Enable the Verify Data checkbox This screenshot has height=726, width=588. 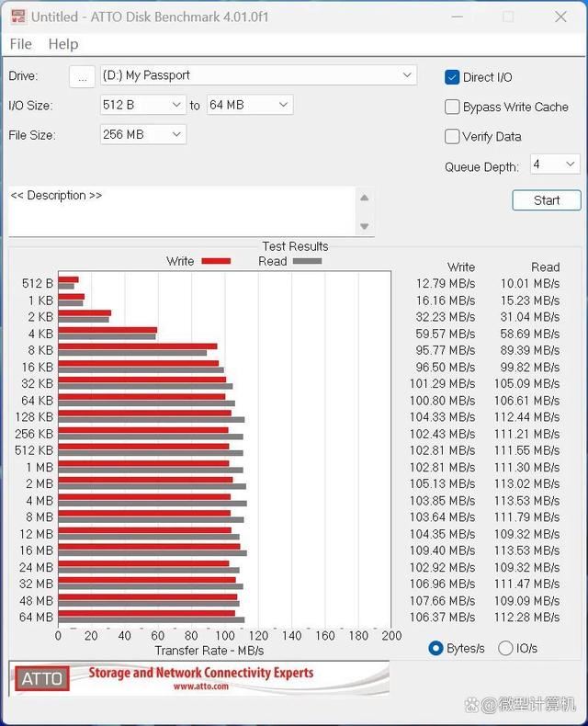(452, 136)
